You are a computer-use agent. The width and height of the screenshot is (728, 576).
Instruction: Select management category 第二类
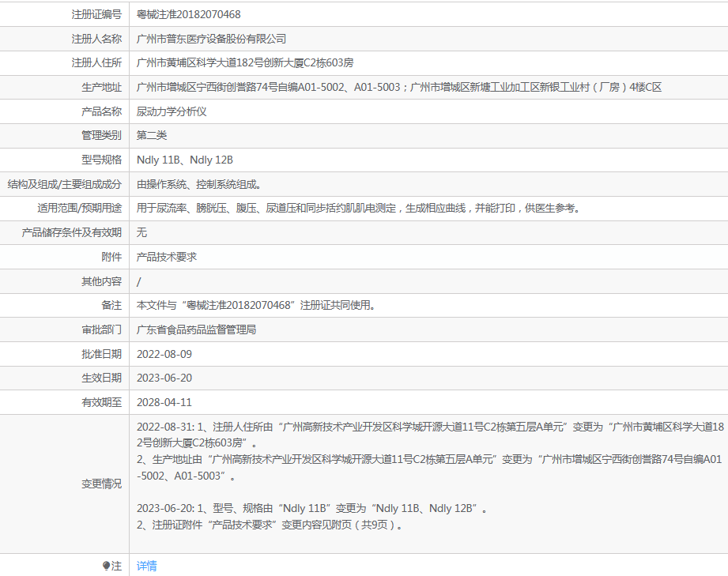[x=151, y=135]
